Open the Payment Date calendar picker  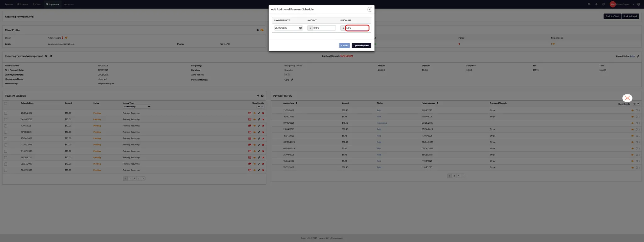[300, 28]
